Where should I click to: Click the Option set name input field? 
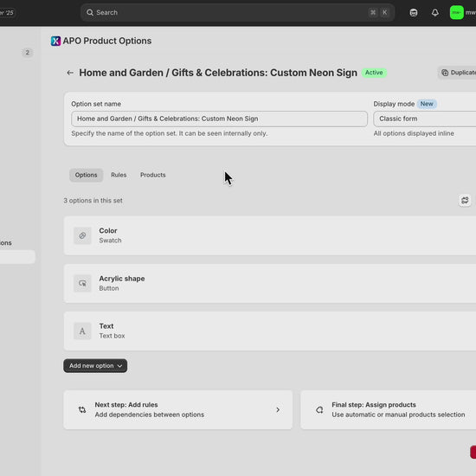[219, 119]
